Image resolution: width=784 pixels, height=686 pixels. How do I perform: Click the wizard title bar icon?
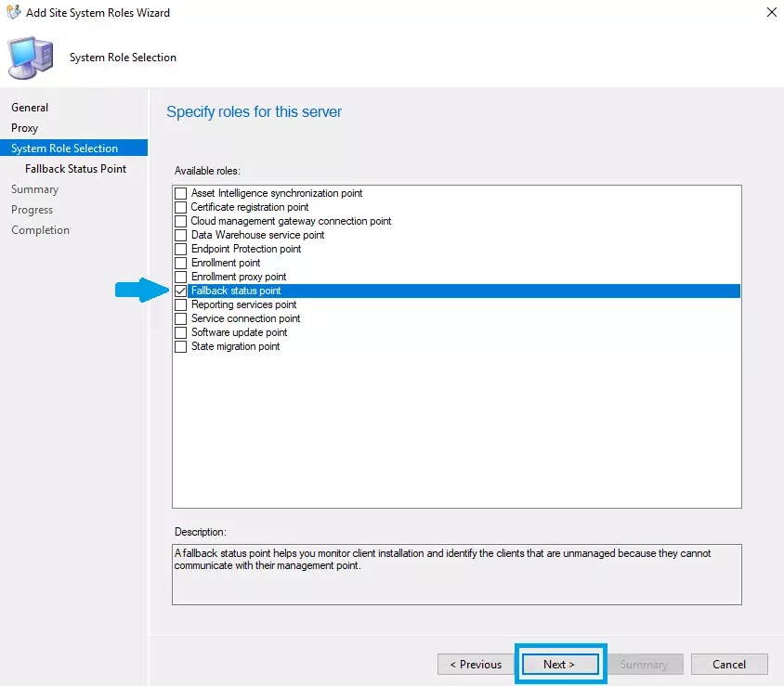click(14, 12)
